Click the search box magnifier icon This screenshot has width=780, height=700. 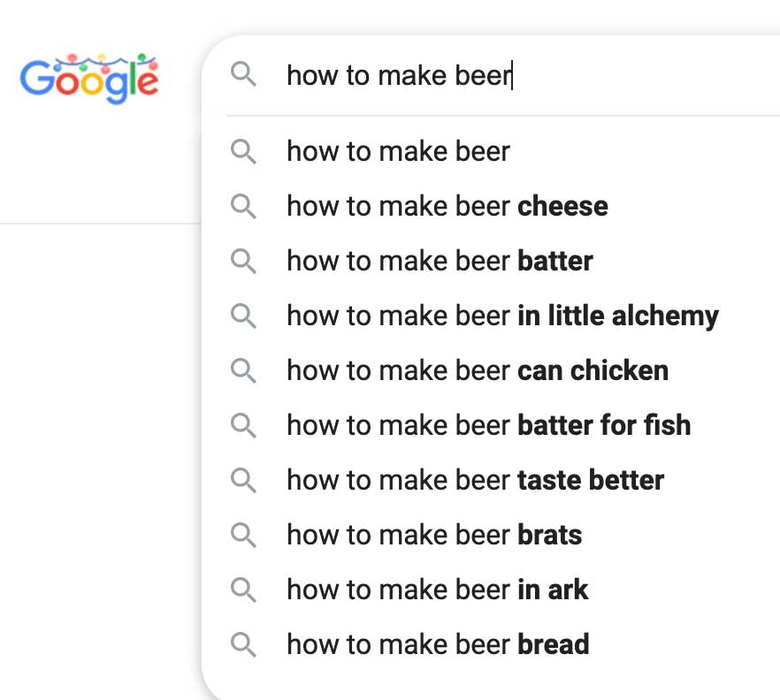[243, 74]
